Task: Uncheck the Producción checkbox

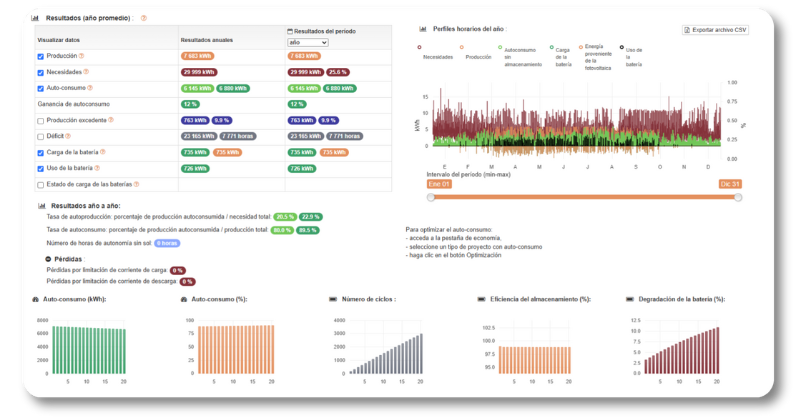Action: click(41, 56)
